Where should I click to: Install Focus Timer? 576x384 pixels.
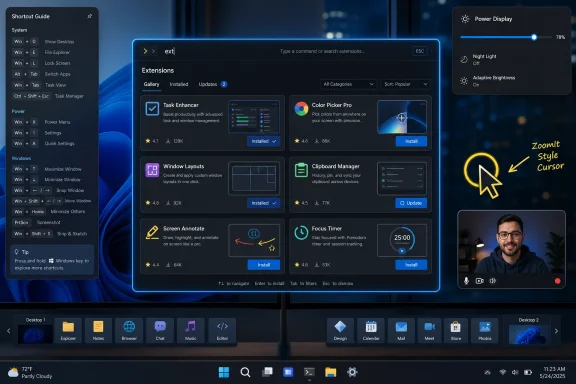coord(411,265)
